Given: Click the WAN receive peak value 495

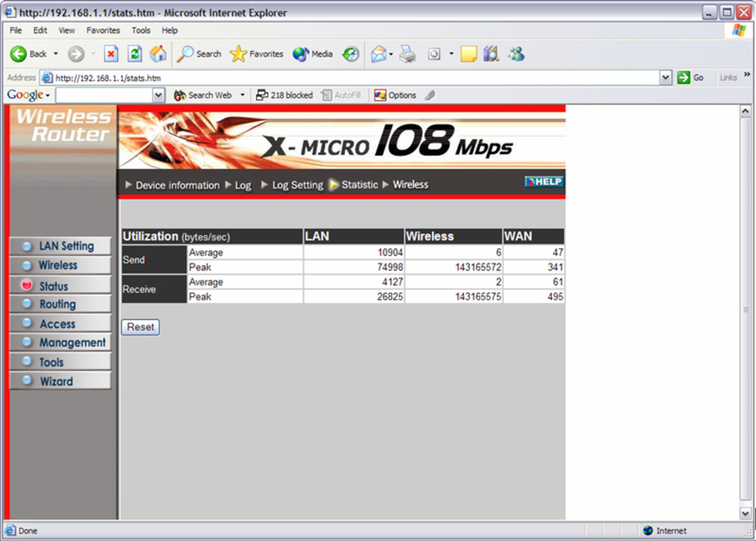Looking at the screenshot, I should click(x=556, y=297).
